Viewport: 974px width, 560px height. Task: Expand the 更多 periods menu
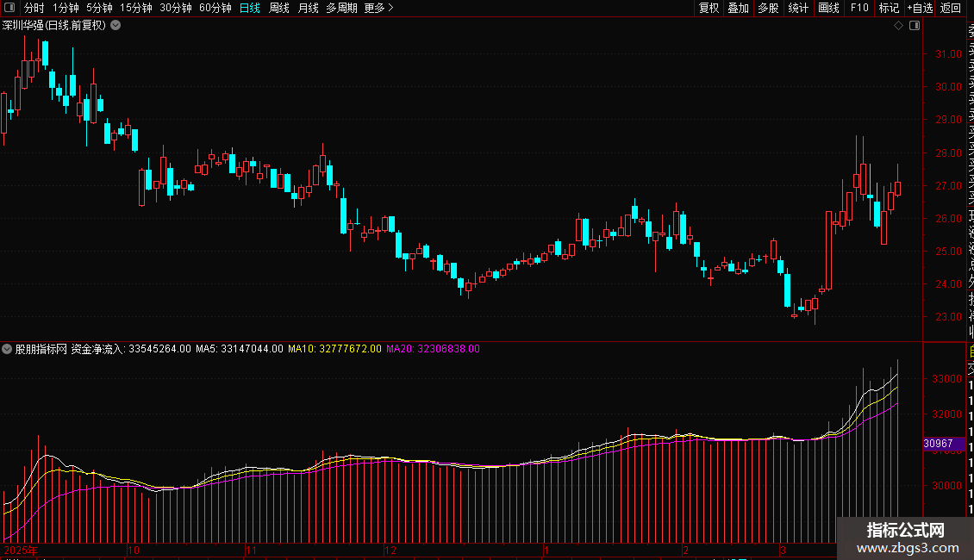click(378, 8)
